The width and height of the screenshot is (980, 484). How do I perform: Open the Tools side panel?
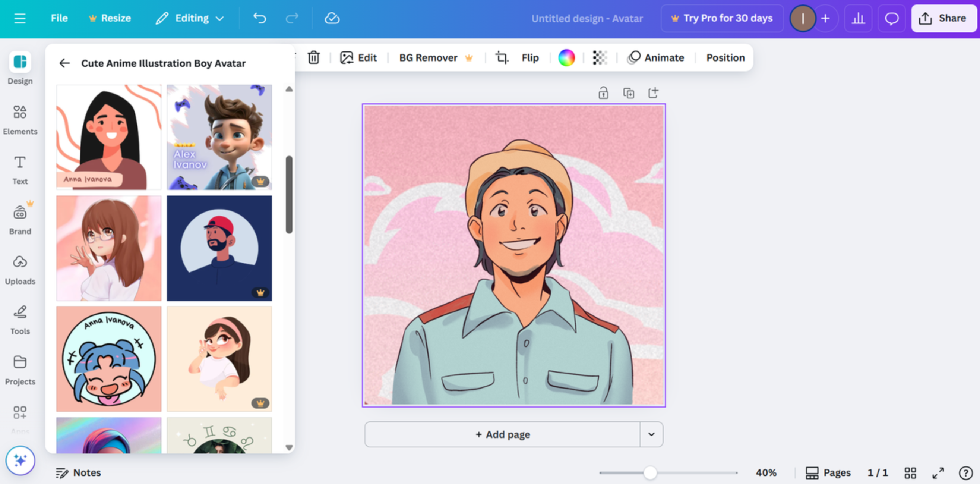tap(20, 320)
